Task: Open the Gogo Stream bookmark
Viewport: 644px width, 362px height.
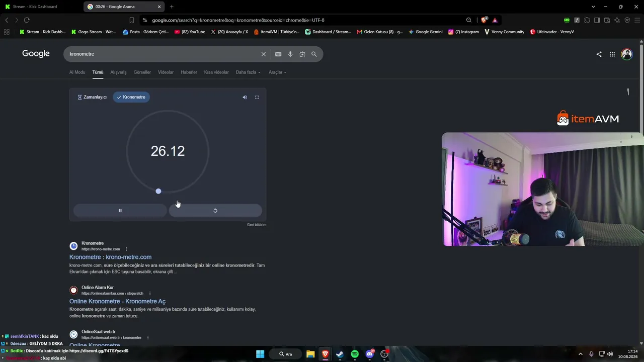Action: tap(94, 32)
